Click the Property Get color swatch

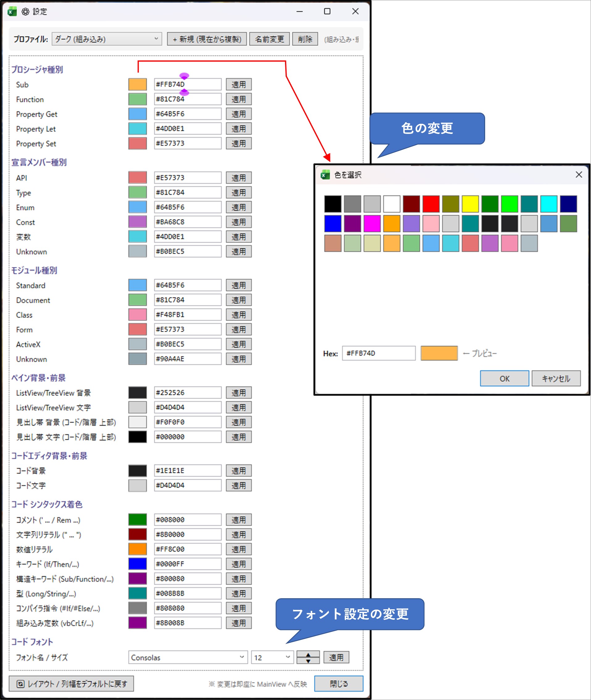click(x=137, y=114)
